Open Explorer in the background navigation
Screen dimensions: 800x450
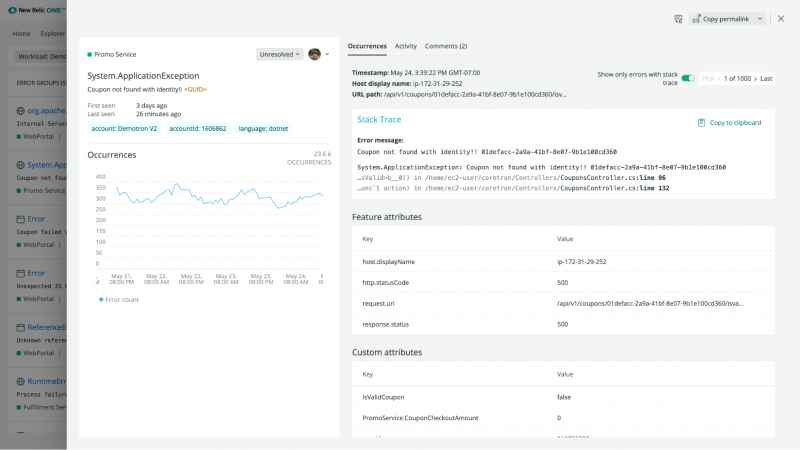tap(53, 34)
